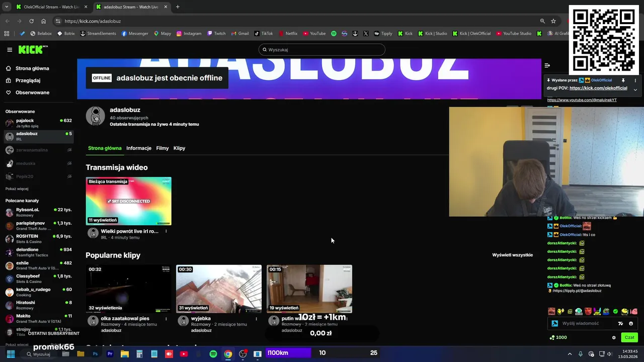The height and width of the screenshot is (362, 644).
Task: Click the adaslobuz profile avatar
Action: tap(95, 116)
